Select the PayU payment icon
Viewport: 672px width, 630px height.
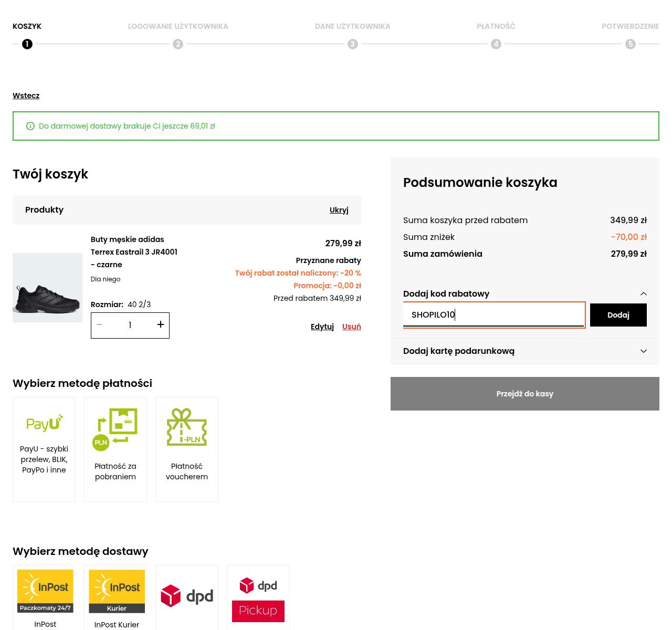pyautogui.click(x=45, y=423)
